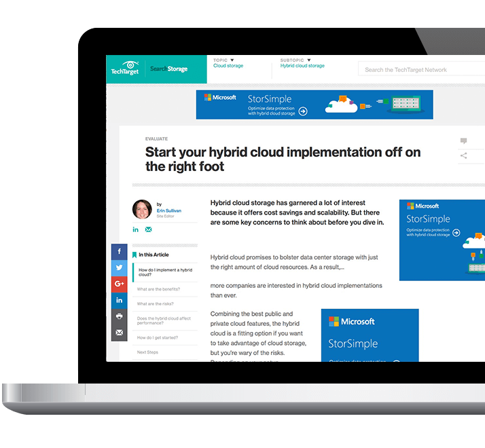The width and height of the screenshot is (485, 448).
Task: Click the right sidebar StorSimple ad
Action: (x=442, y=240)
